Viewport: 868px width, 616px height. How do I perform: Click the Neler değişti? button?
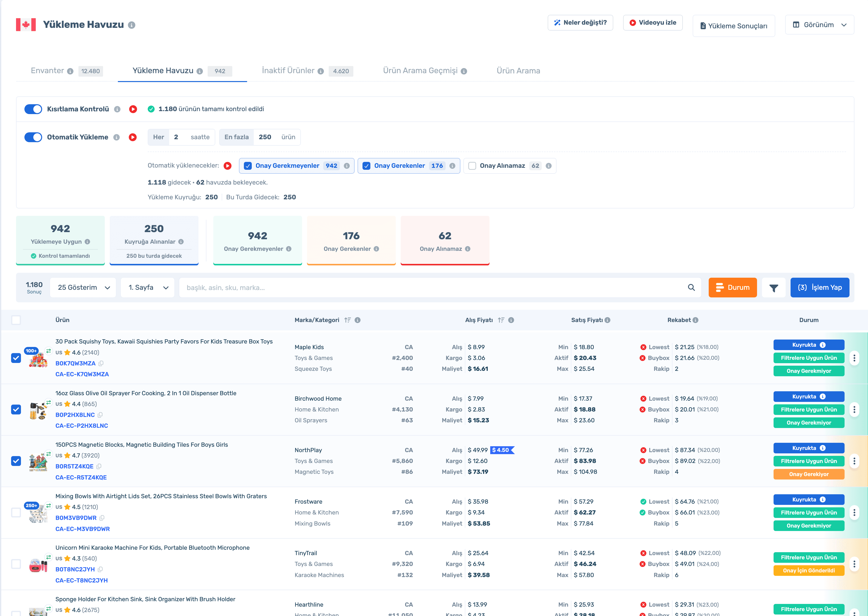(580, 23)
